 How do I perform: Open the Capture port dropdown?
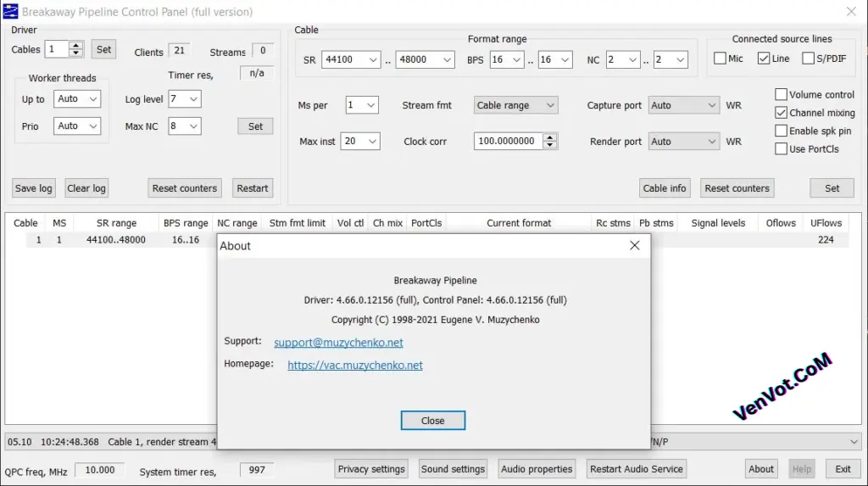pos(684,105)
